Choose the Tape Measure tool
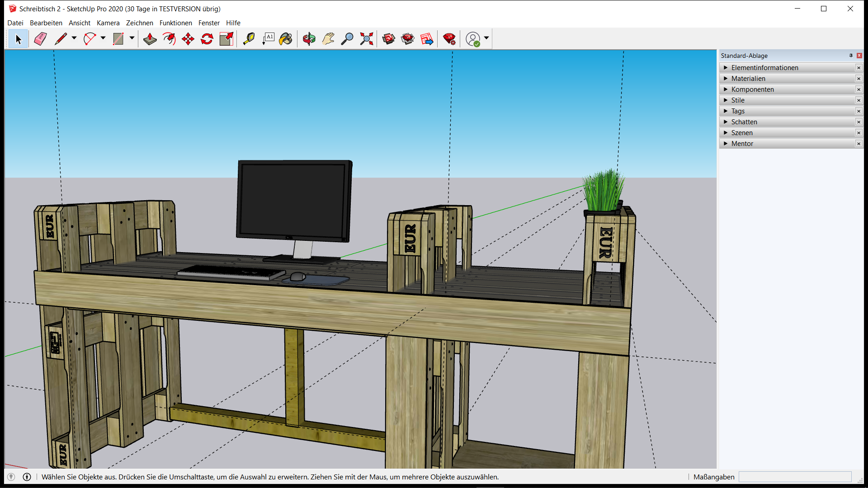The width and height of the screenshot is (868, 488). click(x=249, y=39)
